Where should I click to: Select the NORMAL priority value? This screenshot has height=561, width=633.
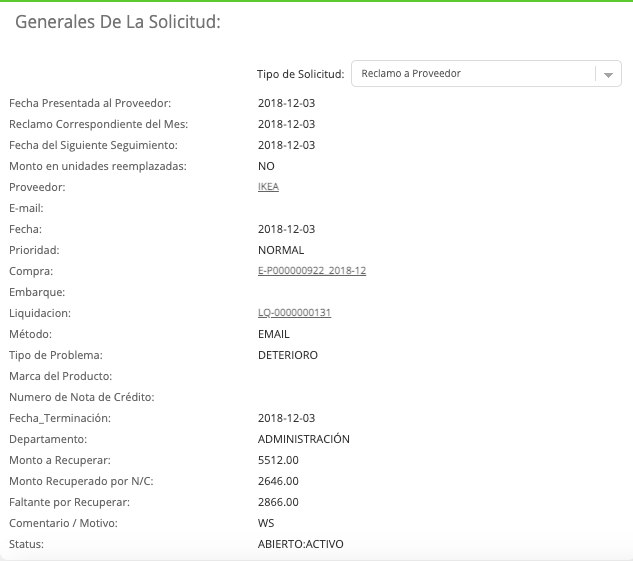pos(281,250)
